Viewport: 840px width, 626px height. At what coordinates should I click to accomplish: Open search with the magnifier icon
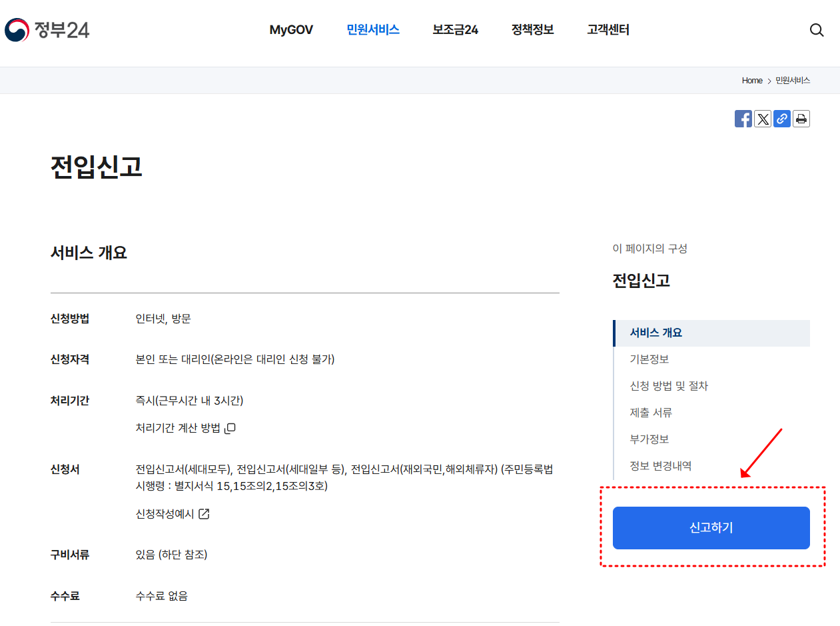[817, 30]
